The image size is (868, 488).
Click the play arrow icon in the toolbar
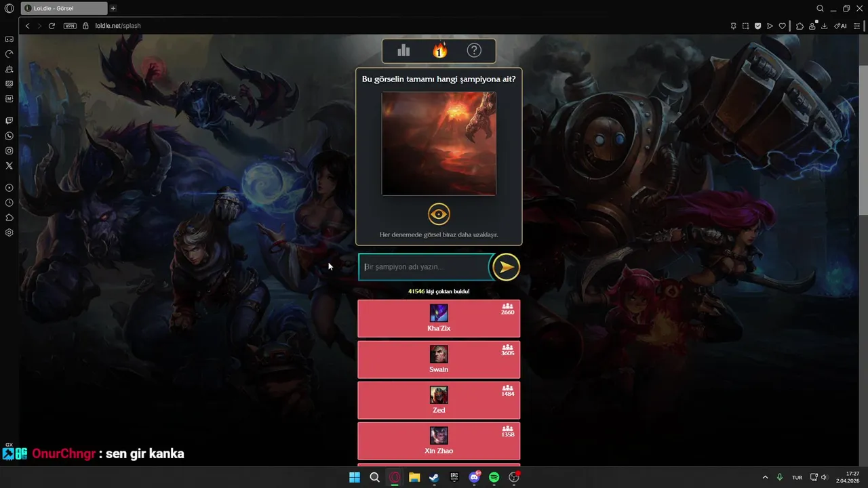tap(770, 26)
